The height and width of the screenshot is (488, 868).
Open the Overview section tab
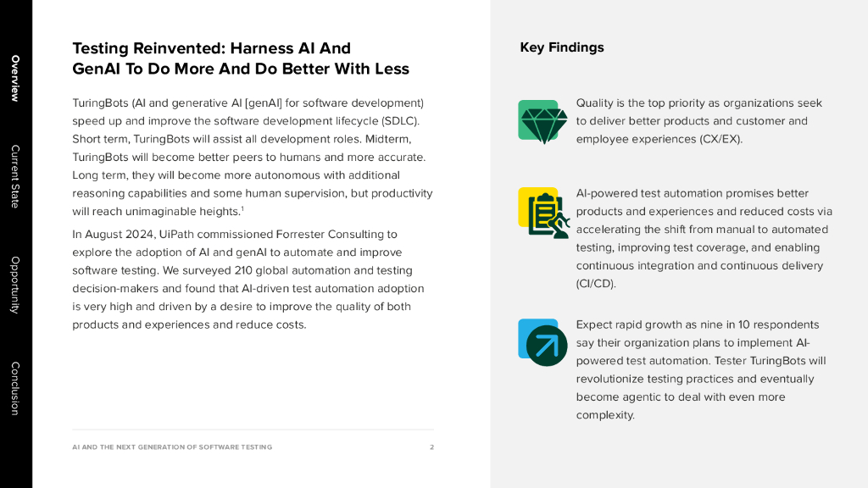pyautogui.click(x=15, y=78)
